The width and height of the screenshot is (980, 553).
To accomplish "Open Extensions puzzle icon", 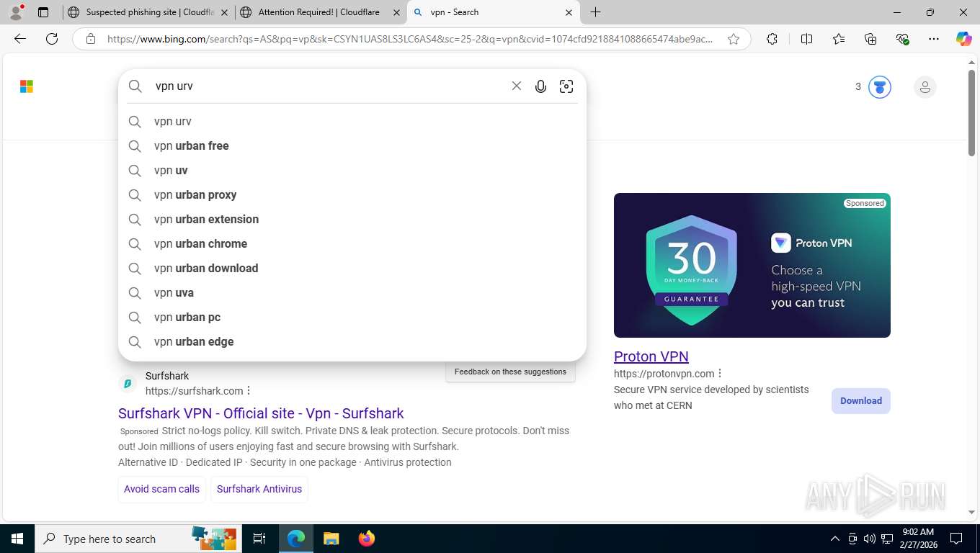I will click(x=772, y=39).
